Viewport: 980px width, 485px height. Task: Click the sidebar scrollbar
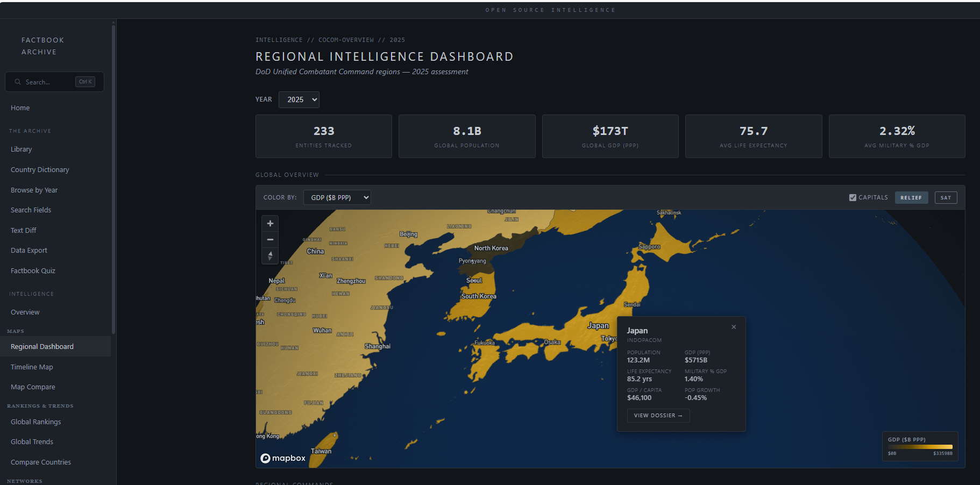[x=113, y=177]
